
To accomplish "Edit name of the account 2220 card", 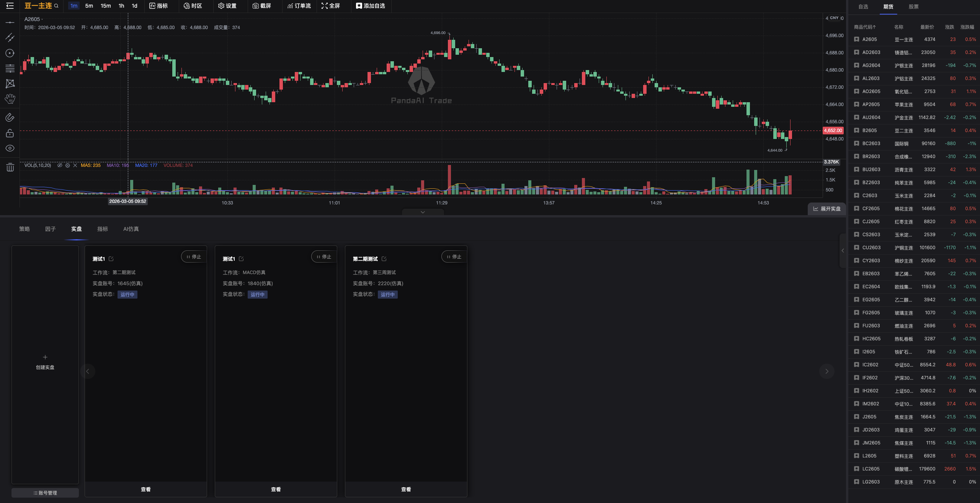I will point(384,259).
